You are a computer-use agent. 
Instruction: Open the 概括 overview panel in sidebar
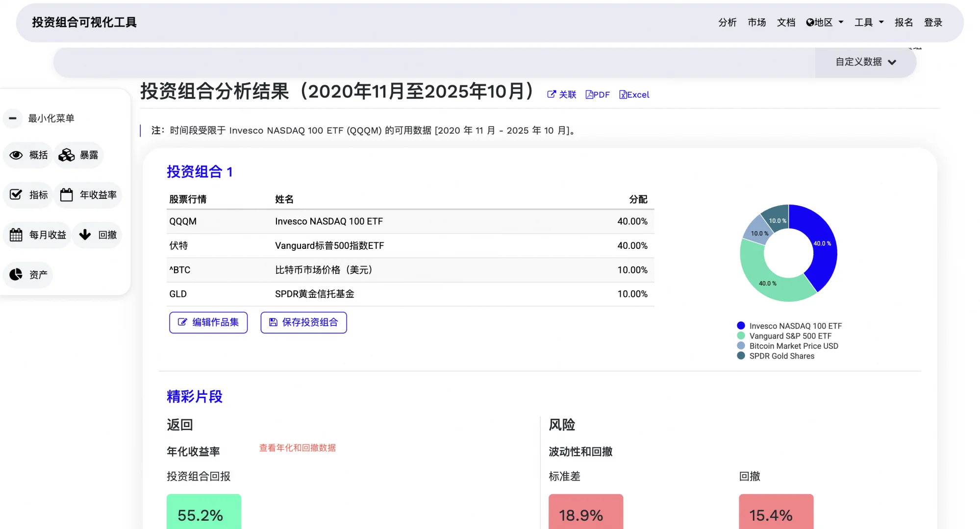click(27, 155)
